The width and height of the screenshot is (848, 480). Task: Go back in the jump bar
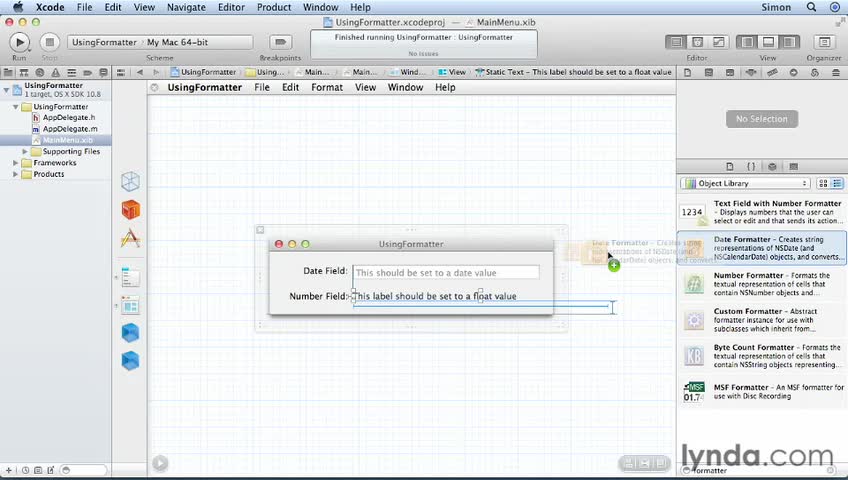coord(140,72)
